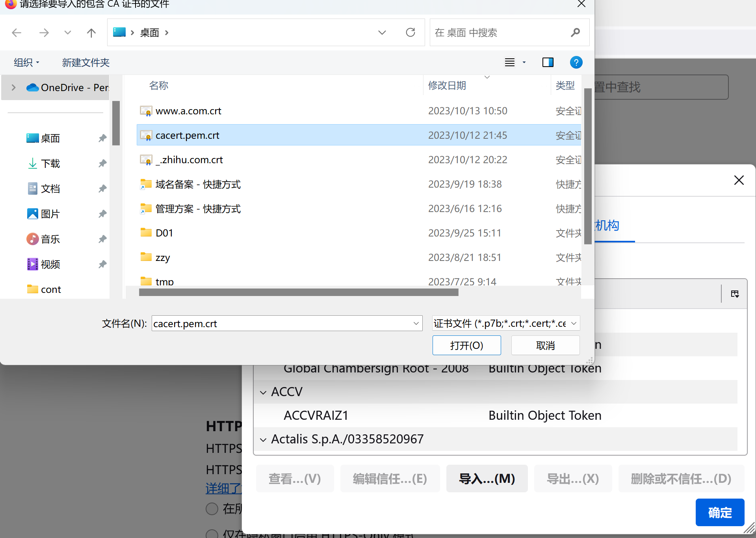
Task: Toggle the preview pane icon
Action: point(548,62)
